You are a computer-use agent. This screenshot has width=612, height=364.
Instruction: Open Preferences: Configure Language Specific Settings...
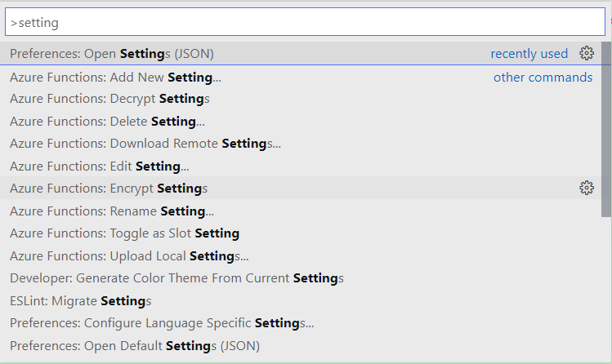click(301, 322)
